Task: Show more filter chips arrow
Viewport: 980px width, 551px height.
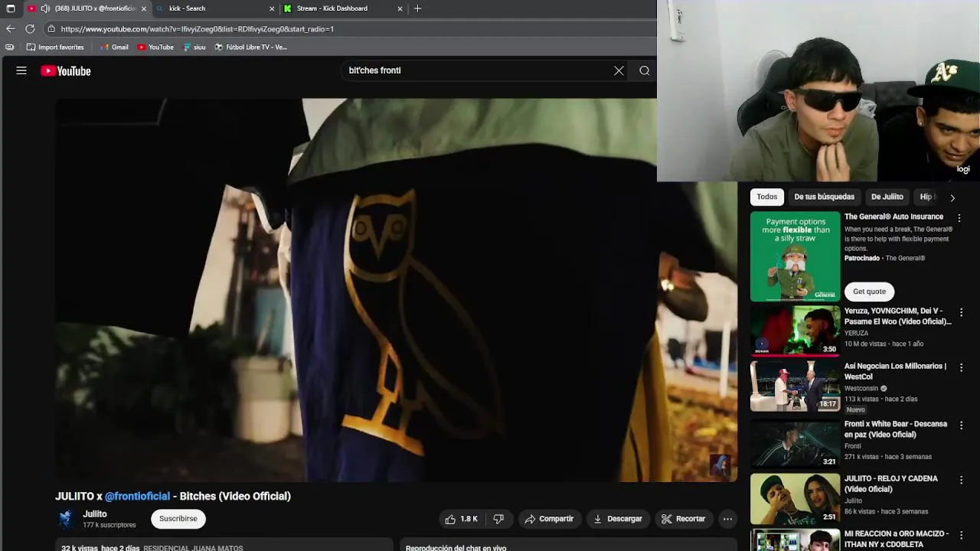Action: (x=952, y=197)
